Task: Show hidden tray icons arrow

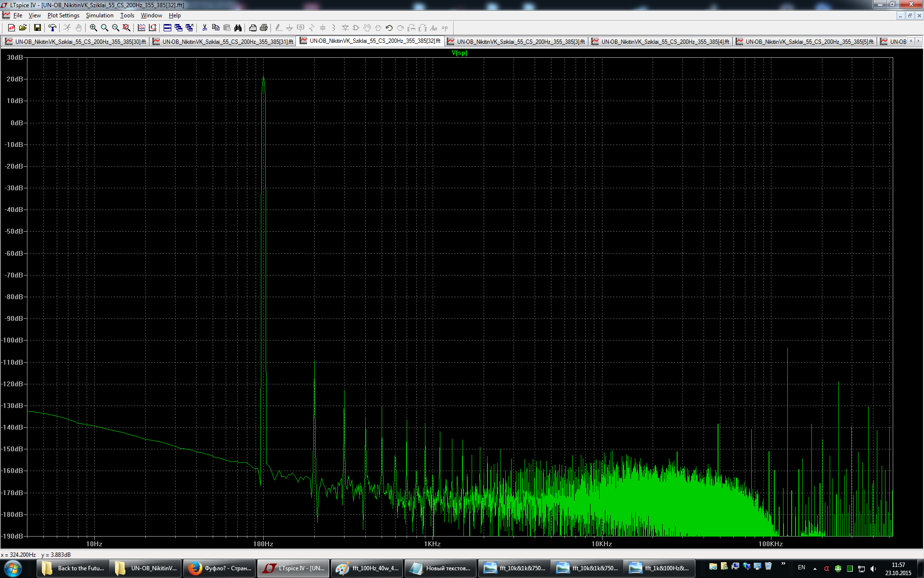Action: pos(815,569)
